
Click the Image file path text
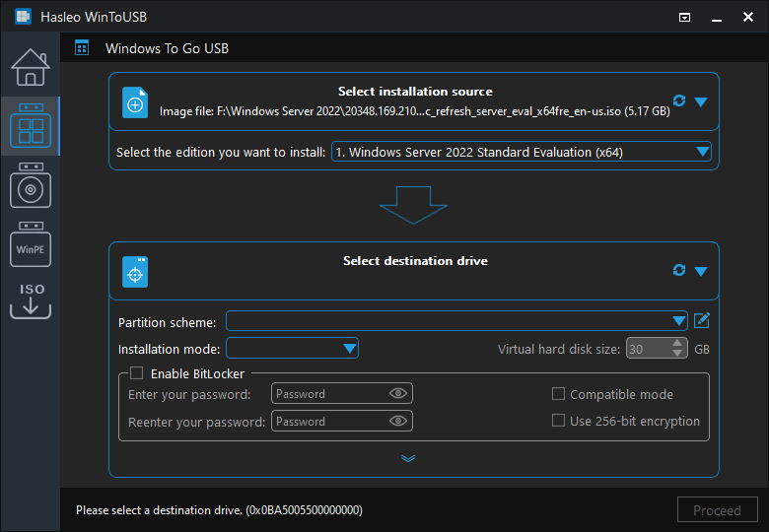[415, 111]
